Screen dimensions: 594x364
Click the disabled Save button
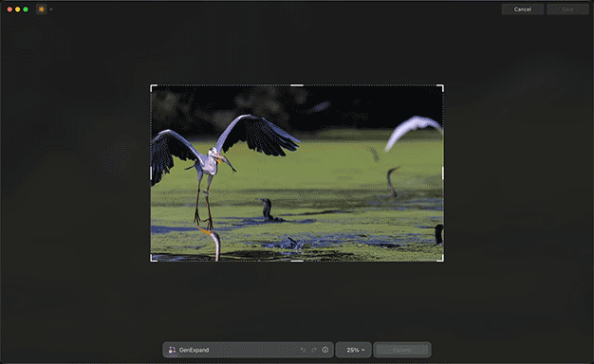click(567, 9)
